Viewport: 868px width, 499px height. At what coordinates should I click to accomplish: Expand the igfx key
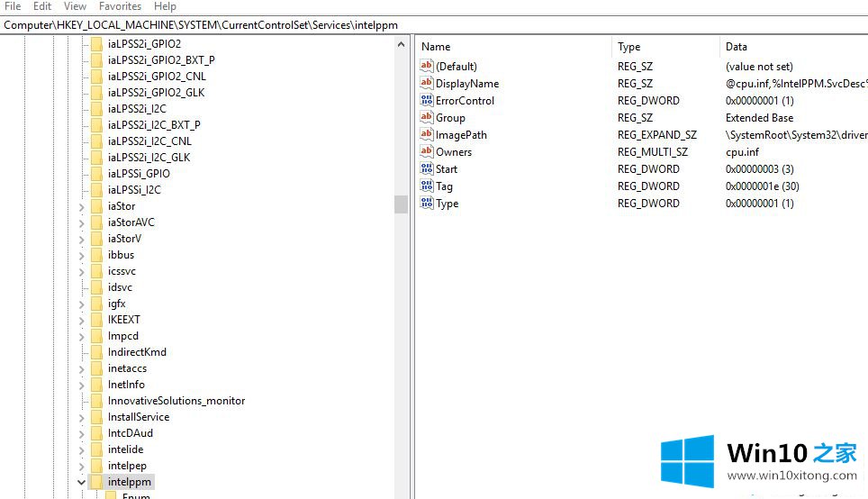[x=81, y=304]
